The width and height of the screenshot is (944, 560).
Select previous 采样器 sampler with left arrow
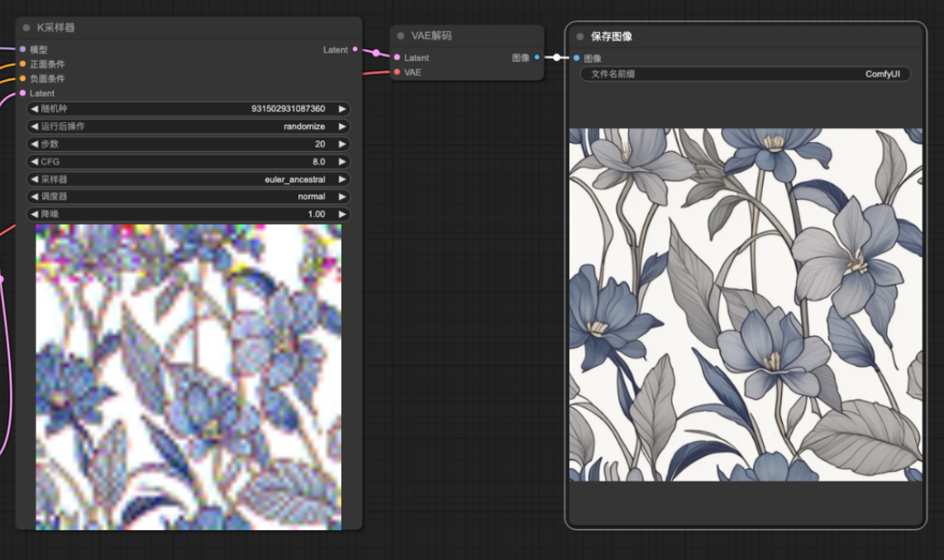click(35, 179)
